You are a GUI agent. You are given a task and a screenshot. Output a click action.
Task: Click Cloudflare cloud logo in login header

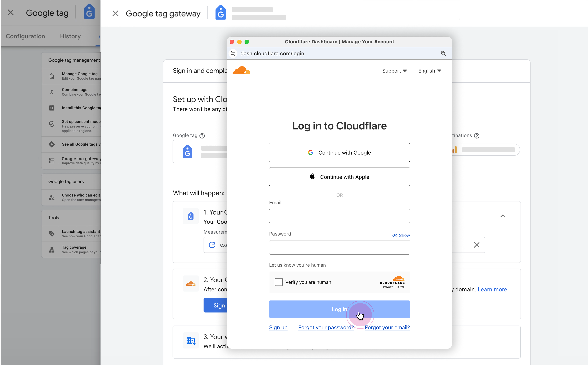[241, 70]
